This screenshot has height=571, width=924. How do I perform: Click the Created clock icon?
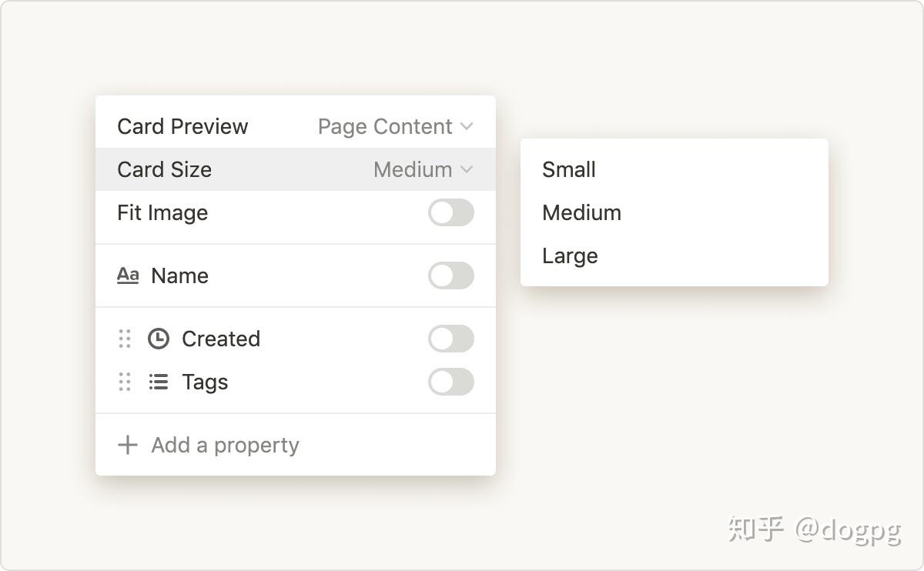point(159,339)
